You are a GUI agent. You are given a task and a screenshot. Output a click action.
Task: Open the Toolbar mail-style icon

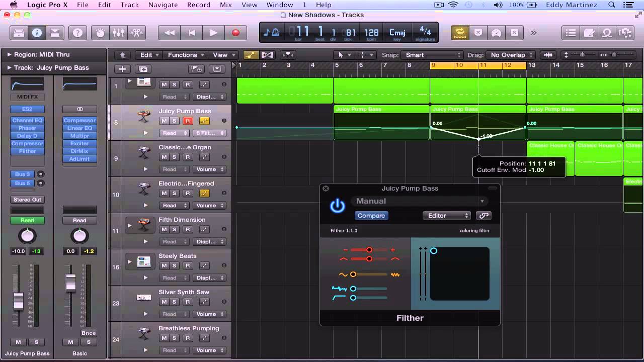coord(55,33)
